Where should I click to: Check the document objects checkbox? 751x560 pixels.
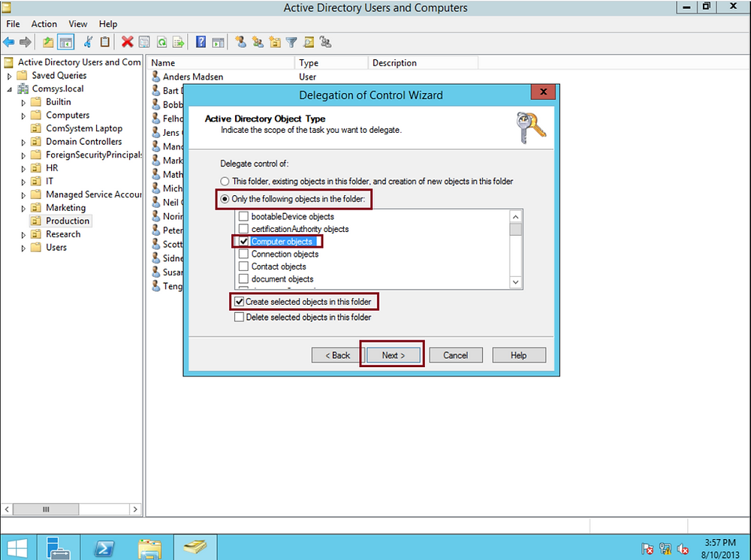[243, 278]
